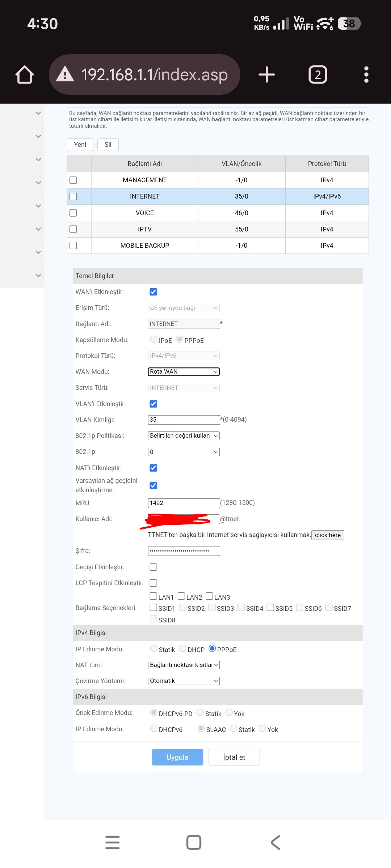Viewport: 391px width, 868px height.
Task: Tap the Android back navigation arrow
Action: pyautogui.click(x=276, y=842)
